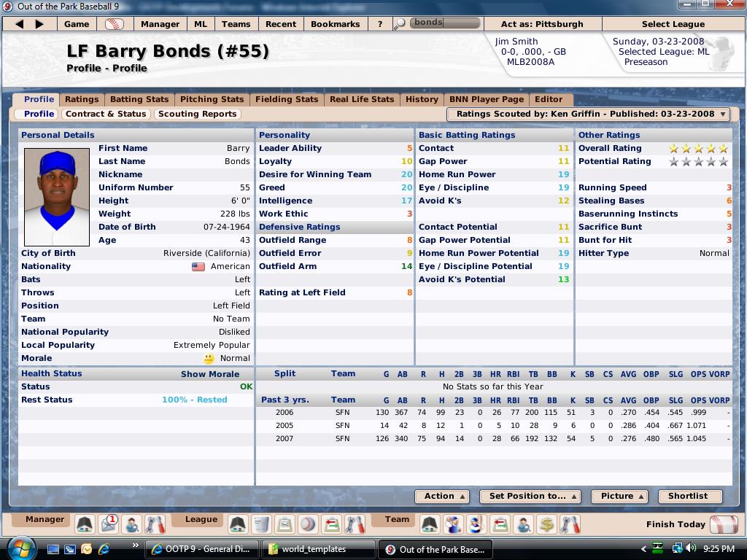
Task: Open the Scouting Reports sub-tab
Action: click(x=197, y=114)
